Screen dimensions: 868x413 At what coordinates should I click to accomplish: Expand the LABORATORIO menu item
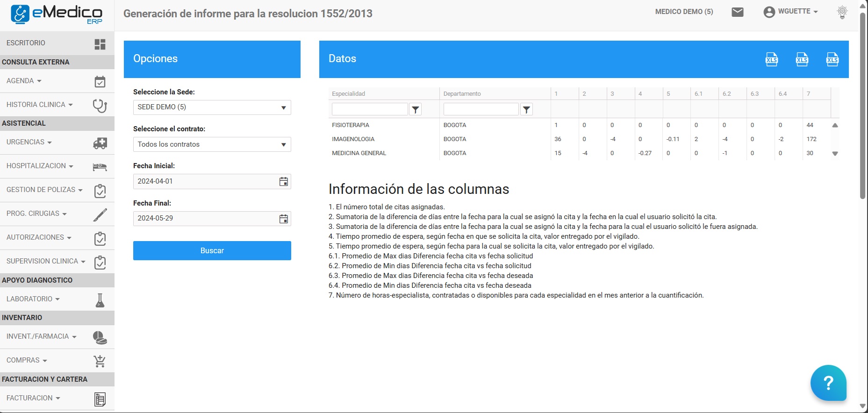(x=57, y=299)
